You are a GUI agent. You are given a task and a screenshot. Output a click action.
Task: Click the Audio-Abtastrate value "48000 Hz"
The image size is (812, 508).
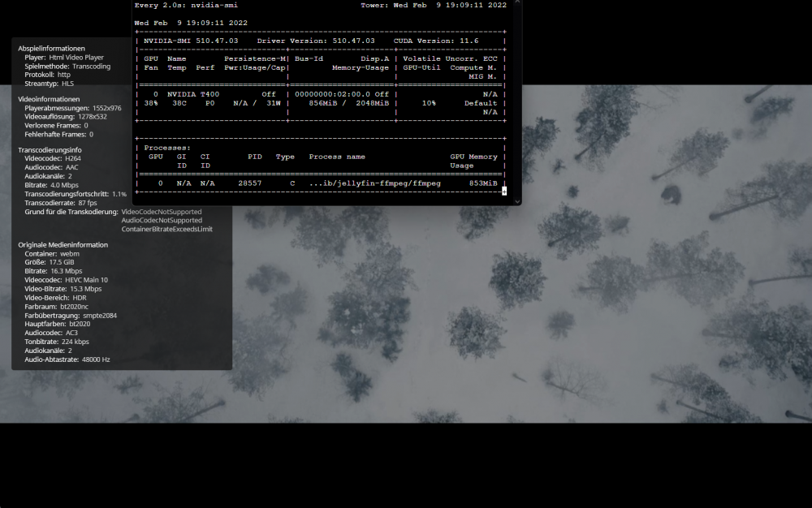[96, 359]
